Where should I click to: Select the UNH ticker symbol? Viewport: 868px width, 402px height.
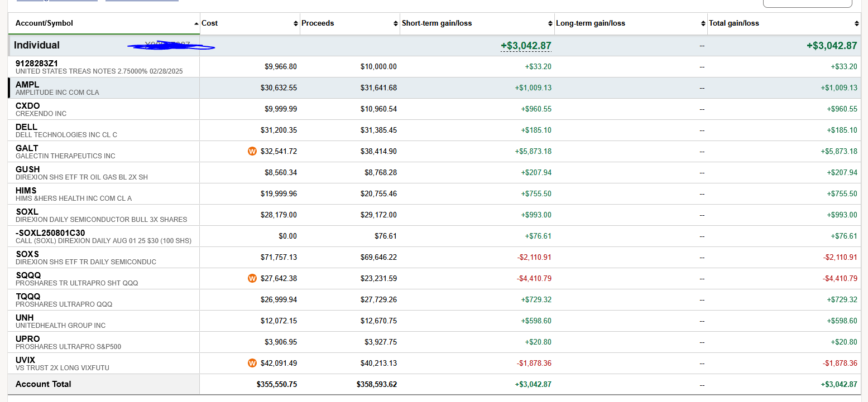pos(25,317)
